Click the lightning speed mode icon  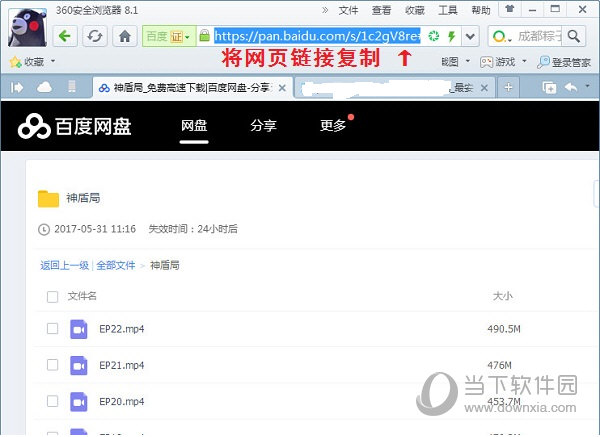[452, 36]
